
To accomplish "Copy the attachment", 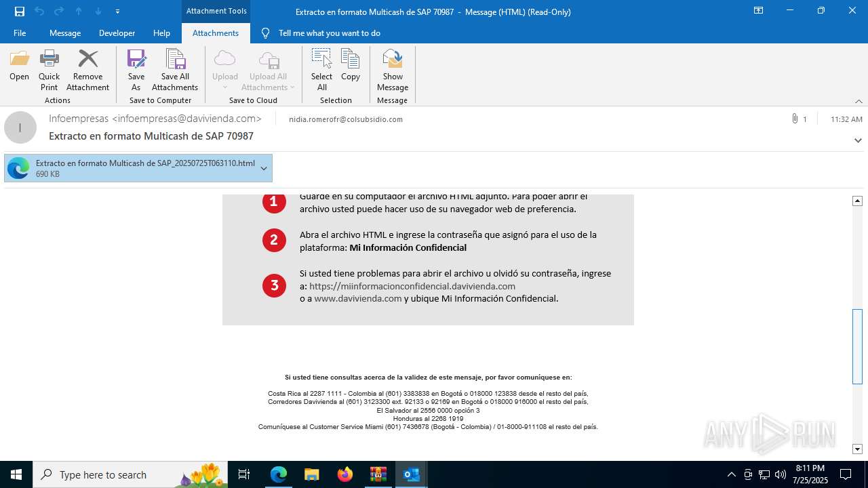I will coord(351,66).
